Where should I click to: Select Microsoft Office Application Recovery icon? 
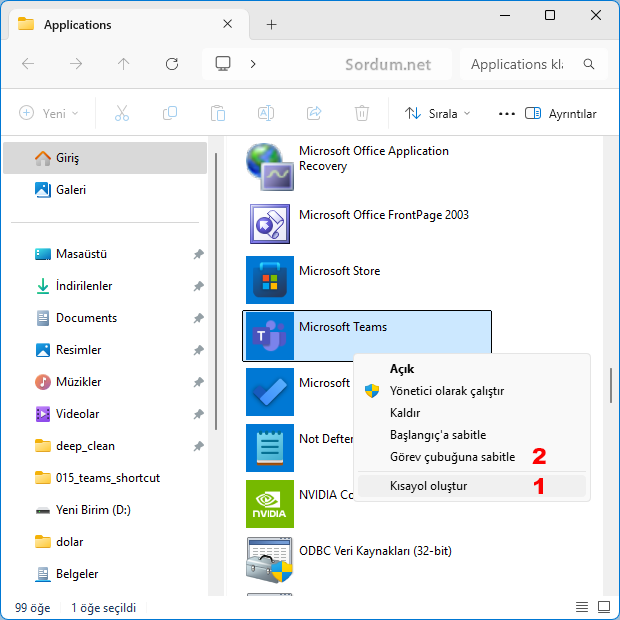pos(270,167)
